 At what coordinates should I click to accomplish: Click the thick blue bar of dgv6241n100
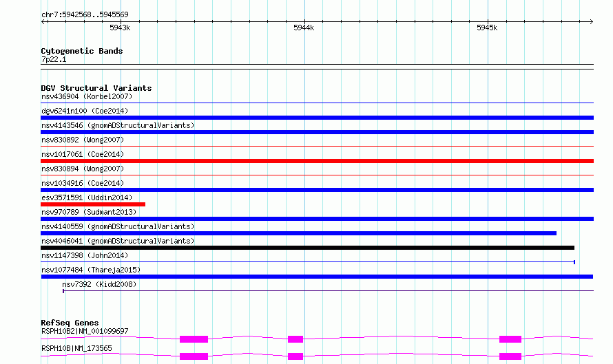tap(317, 118)
